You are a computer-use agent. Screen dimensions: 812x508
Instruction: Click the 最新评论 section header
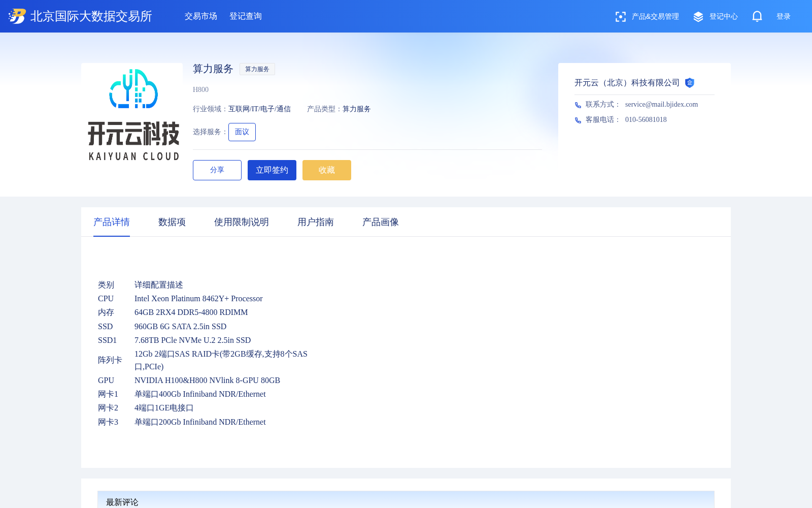point(122,502)
